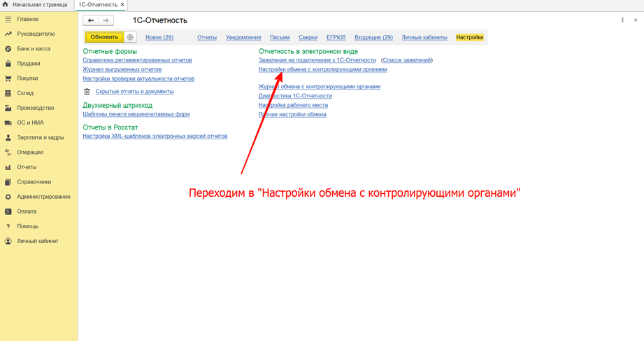
Task: Click the Банк и касса coin icon
Action: [x=8, y=49]
